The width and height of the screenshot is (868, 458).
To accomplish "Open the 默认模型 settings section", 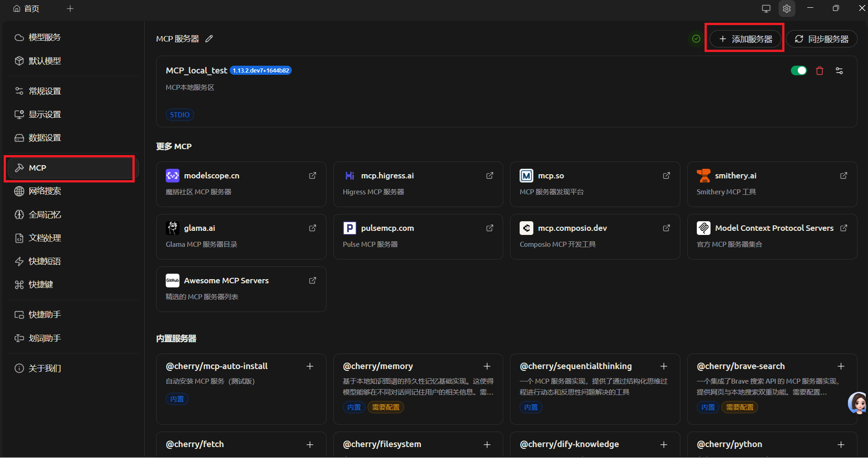I will (73, 61).
